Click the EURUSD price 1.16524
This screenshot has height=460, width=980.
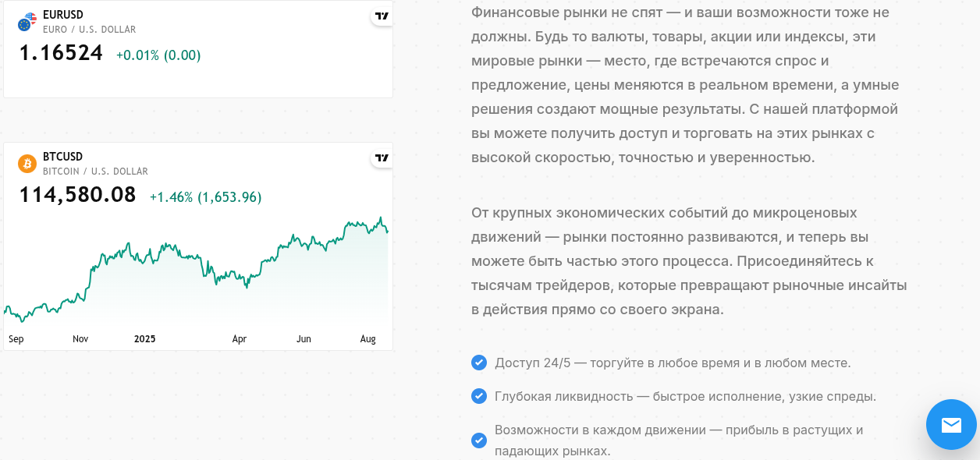pyautogui.click(x=61, y=53)
